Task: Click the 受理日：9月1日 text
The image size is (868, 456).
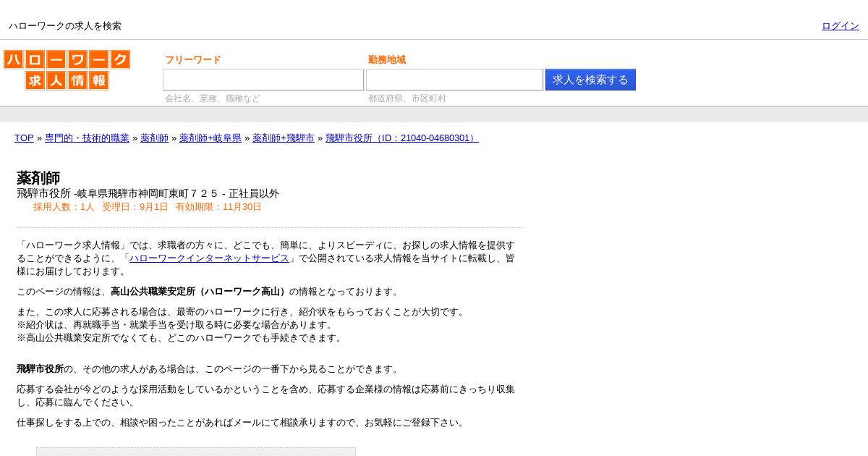Action: 135,207
